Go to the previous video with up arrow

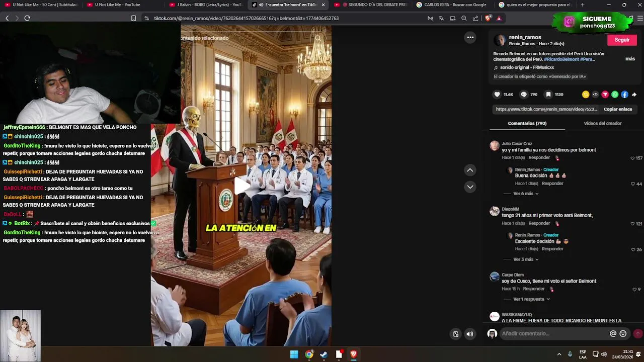tap(470, 170)
